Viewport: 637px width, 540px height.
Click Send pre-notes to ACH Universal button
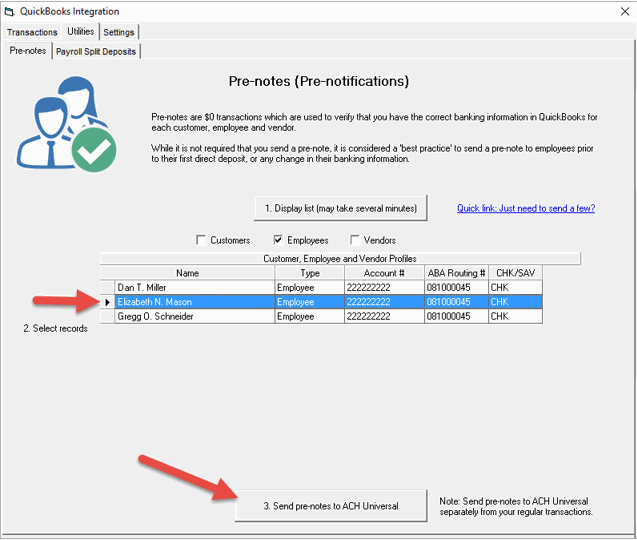tap(331, 505)
